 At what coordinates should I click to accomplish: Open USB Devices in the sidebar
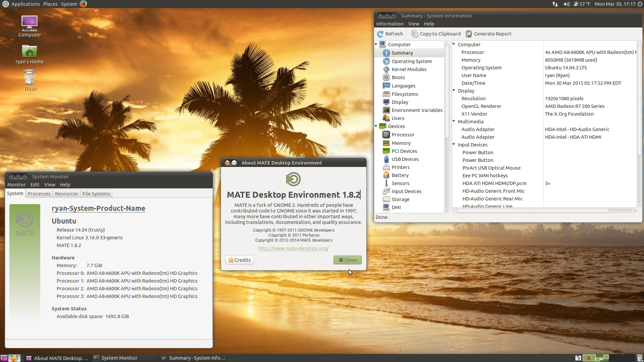click(405, 159)
